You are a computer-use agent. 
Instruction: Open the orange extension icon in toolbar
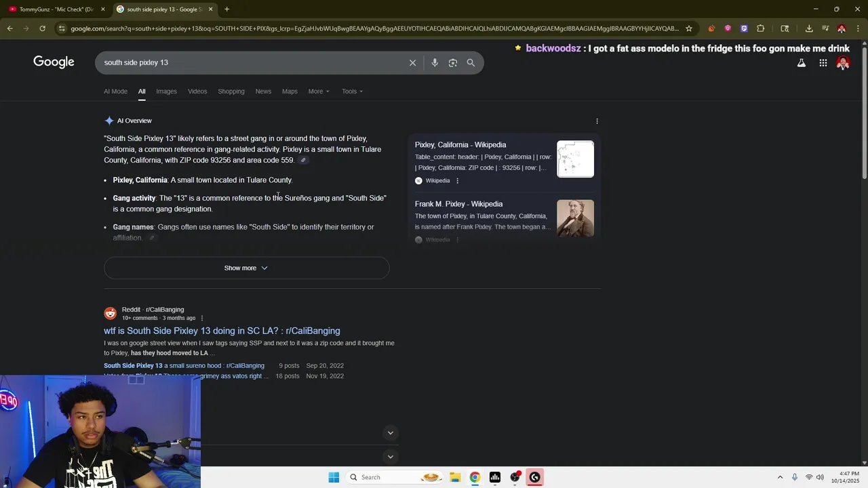pyautogui.click(x=711, y=28)
